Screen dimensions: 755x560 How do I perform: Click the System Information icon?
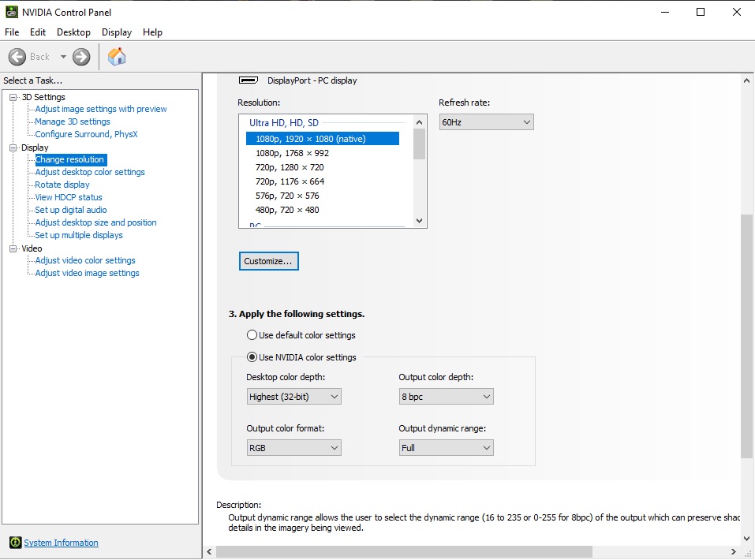coord(16,543)
